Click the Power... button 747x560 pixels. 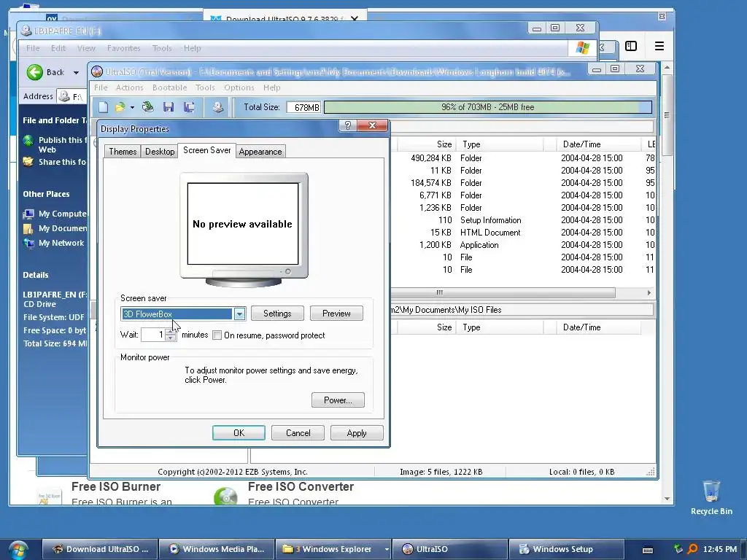point(338,400)
